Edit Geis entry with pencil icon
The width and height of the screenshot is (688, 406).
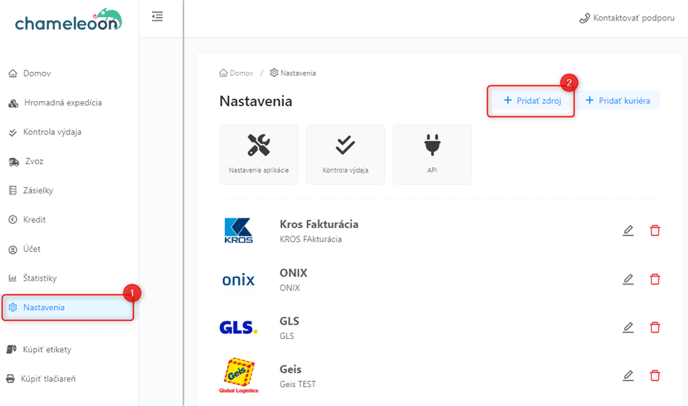click(628, 376)
